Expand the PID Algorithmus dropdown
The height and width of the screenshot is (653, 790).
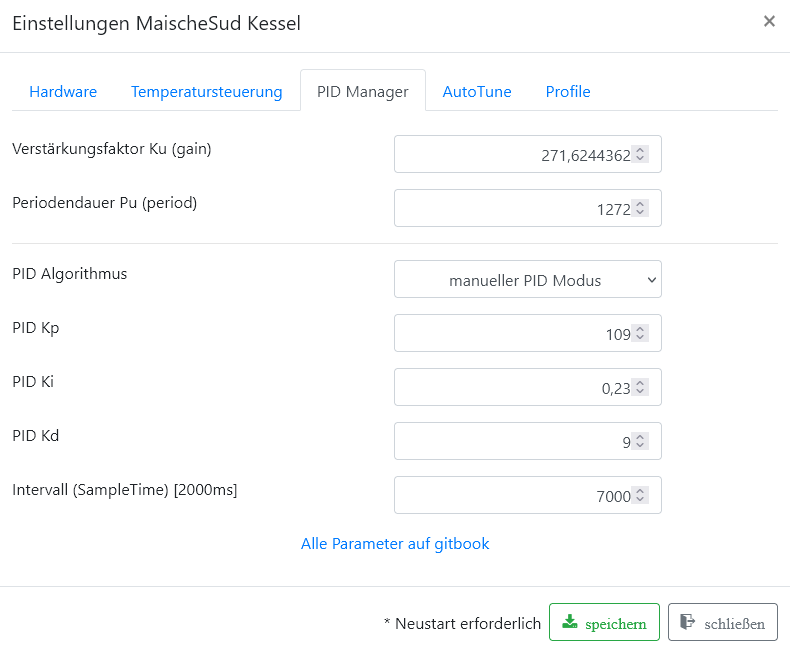click(x=528, y=280)
